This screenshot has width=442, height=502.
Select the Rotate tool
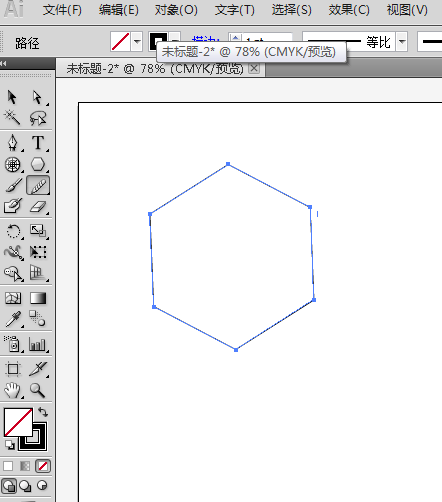click(x=13, y=231)
